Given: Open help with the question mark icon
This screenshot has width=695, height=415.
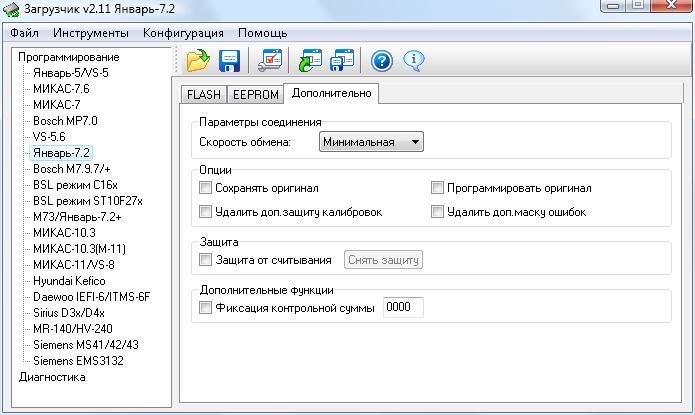Looking at the screenshot, I should coord(382,61).
